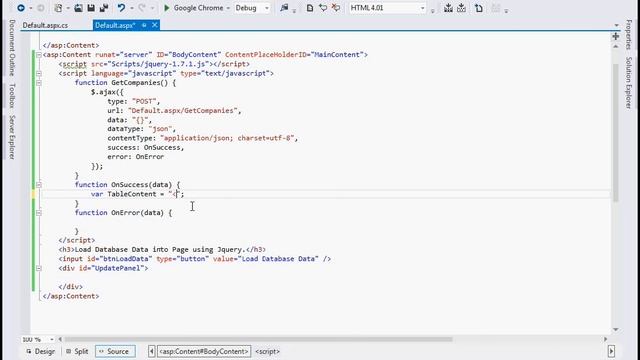
Task: Close the Default.aspx tab
Action: point(155,25)
